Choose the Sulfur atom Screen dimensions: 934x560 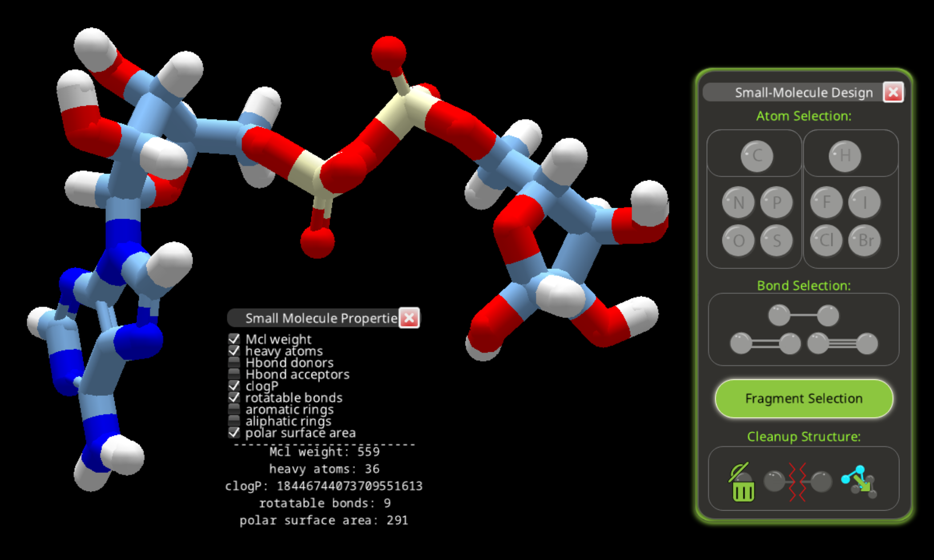click(776, 241)
